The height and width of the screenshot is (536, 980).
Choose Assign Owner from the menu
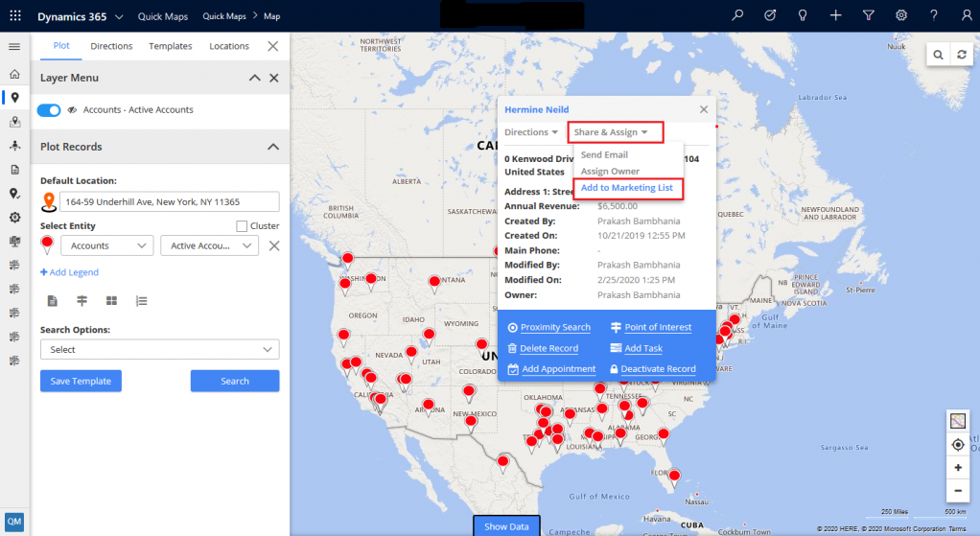click(610, 172)
